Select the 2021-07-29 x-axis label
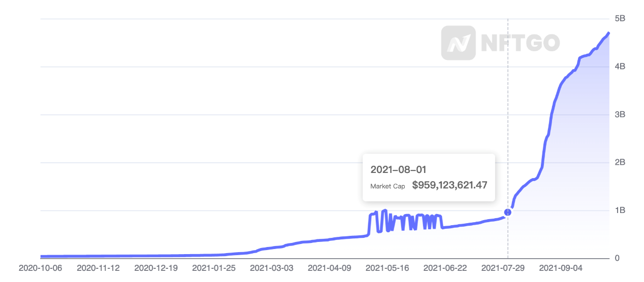This screenshot has width=644, height=282. (x=503, y=267)
